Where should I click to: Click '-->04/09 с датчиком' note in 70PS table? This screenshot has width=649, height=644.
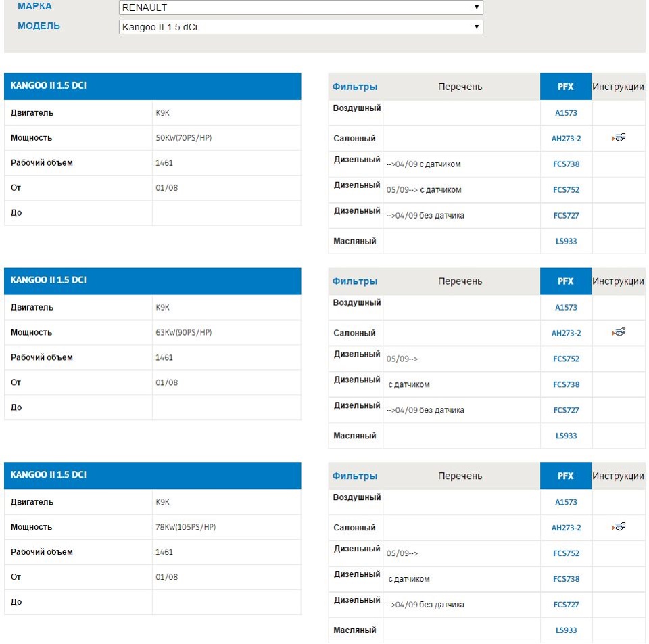423,164
